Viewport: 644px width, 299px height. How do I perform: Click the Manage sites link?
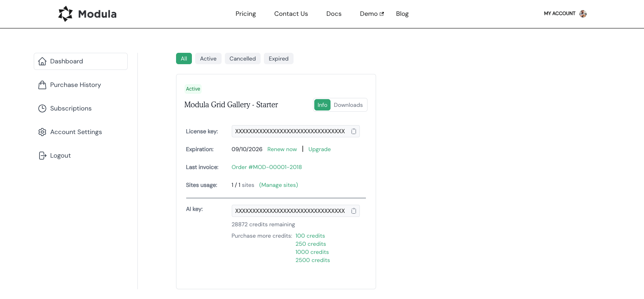pyautogui.click(x=278, y=185)
